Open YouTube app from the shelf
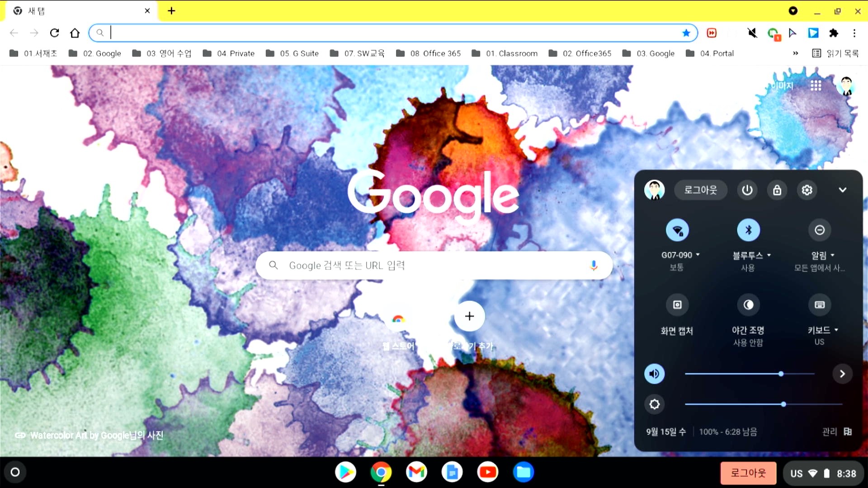 coord(487,472)
